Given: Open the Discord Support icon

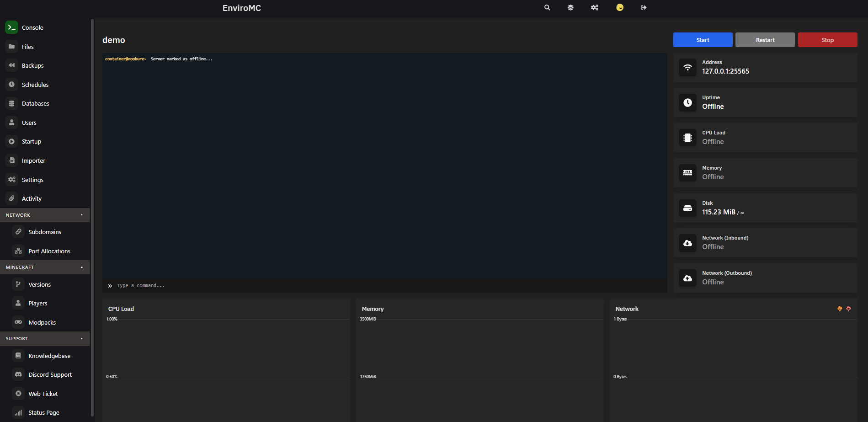Looking at the screenshot, I should [18, 374].
